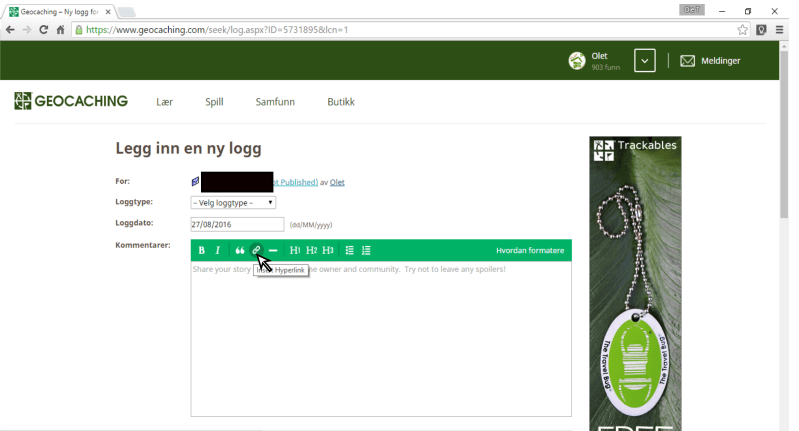Expand the user account dropdown chevron
Viewport: 799px width, 431px height.
(x=645, y=61)
